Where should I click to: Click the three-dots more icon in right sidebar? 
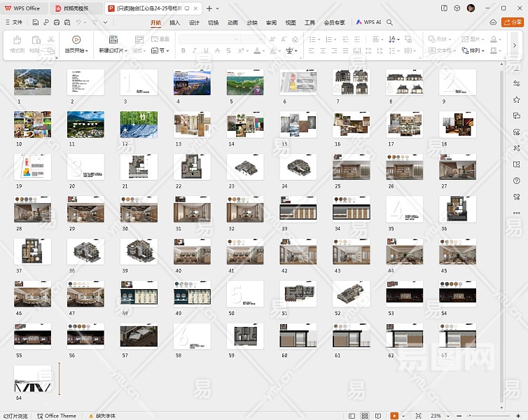(517, 213)
